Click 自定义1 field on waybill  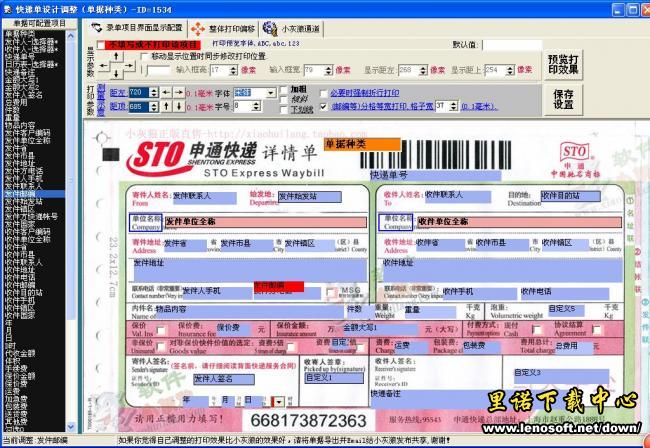click(x=334, y=378)
